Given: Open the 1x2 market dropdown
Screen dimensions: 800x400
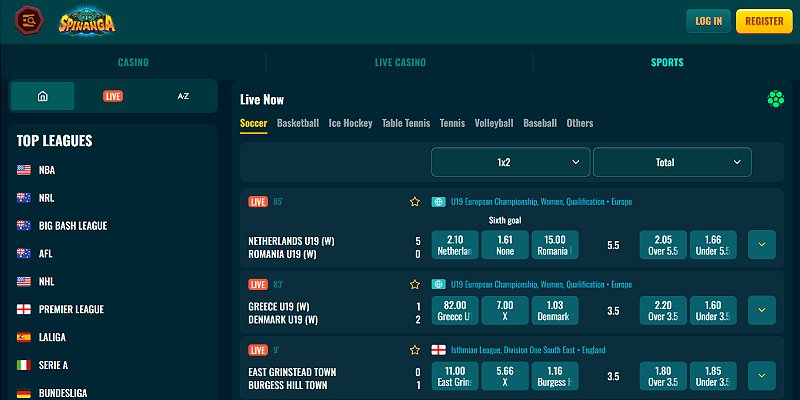Looking at the screenshot, I should tap(510, 162).
